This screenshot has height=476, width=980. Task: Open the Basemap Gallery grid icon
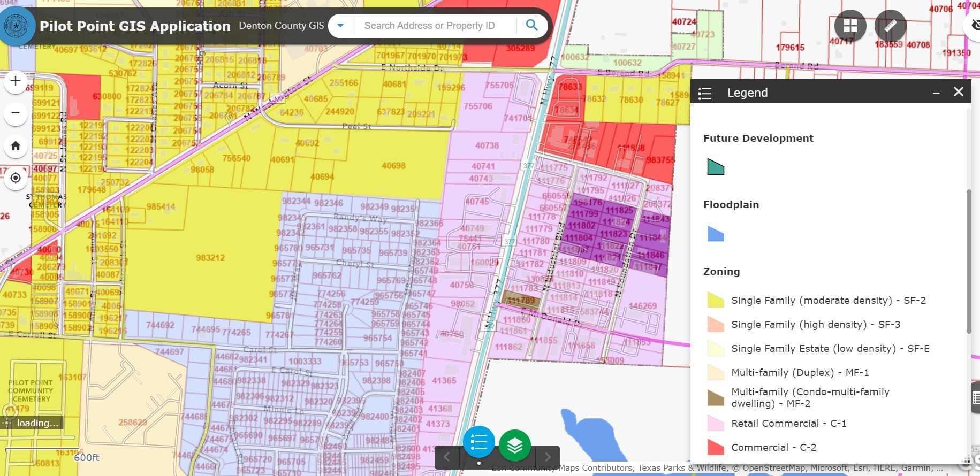click(850, 26)
